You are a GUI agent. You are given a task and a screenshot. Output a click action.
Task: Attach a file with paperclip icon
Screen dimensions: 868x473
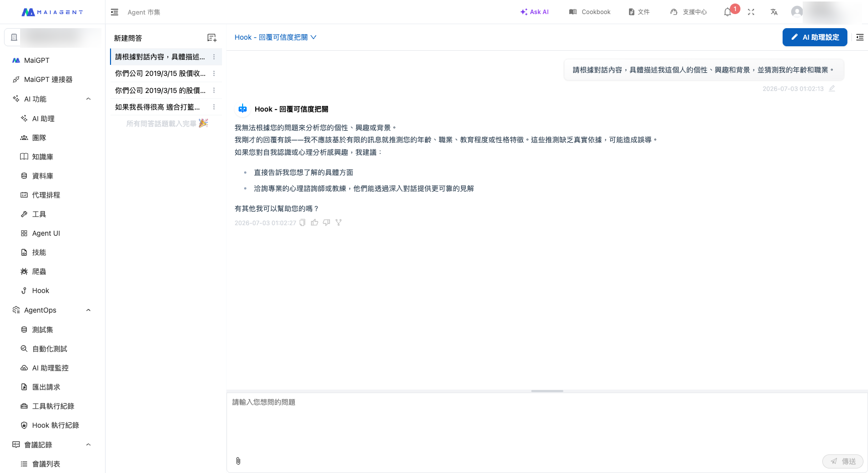click(x=238, y=461)
